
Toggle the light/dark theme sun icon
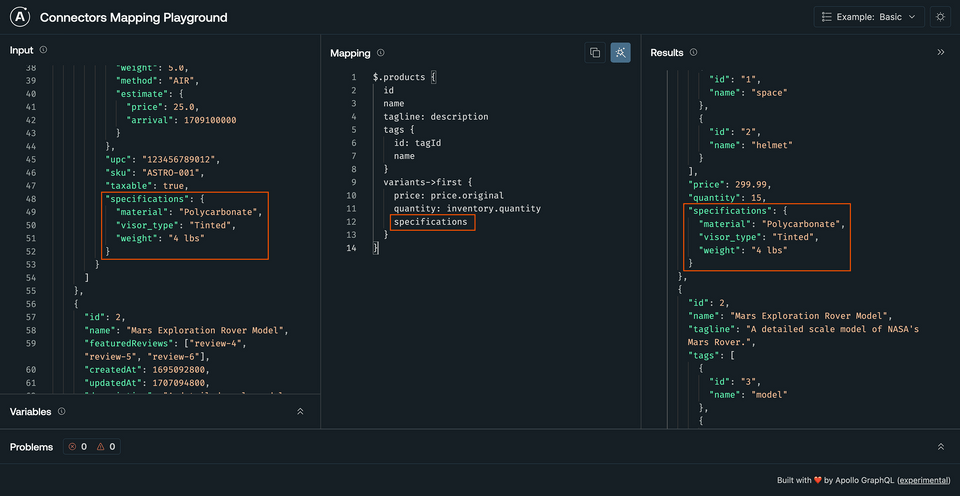940,17
